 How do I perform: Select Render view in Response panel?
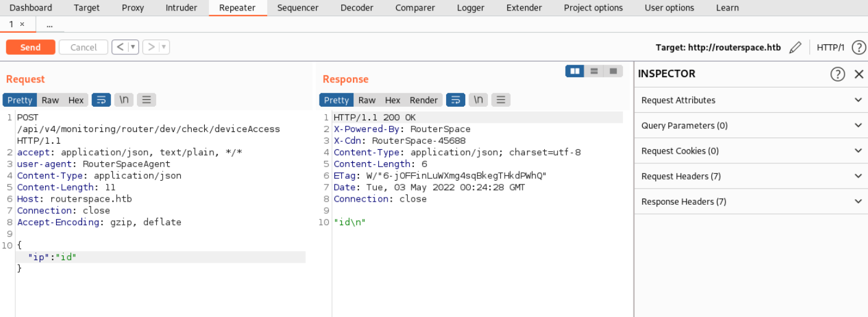click(424, 100)
